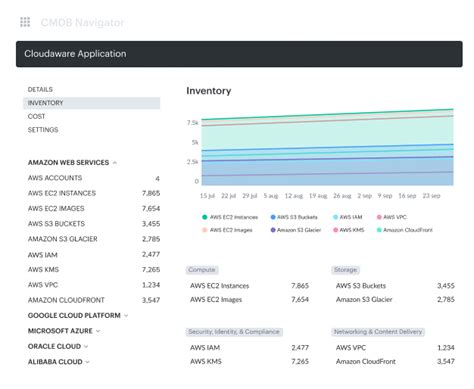Click the 23 sep chart axis label
The height and width of the screenshot is (389, 474).
431,196
